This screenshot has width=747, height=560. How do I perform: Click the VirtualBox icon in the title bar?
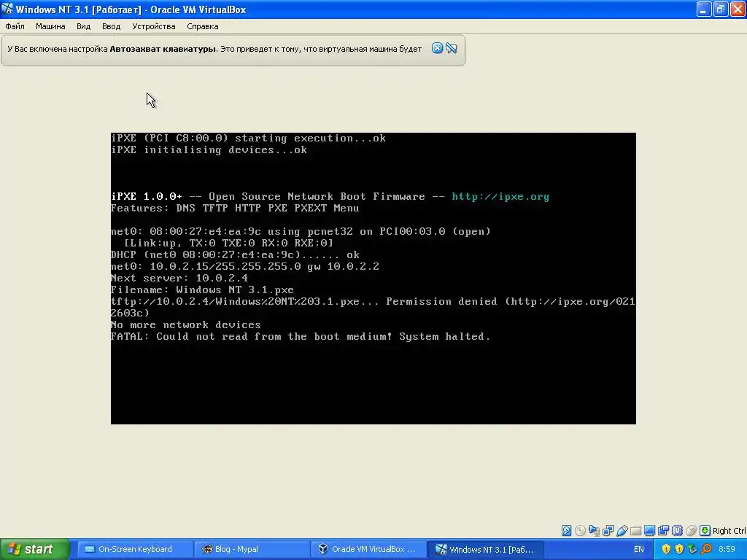(x=7, y=9)
